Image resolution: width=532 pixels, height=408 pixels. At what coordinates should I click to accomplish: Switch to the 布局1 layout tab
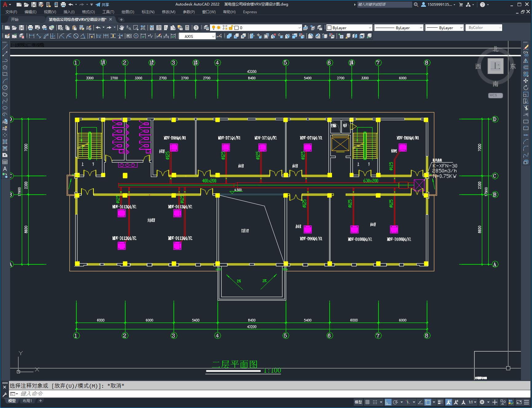point(27,401)
